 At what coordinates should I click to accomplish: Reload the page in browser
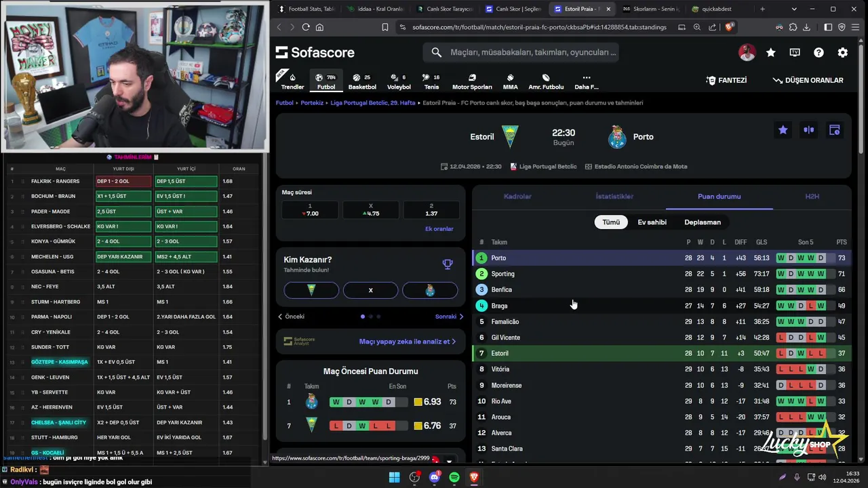point(306,27)
